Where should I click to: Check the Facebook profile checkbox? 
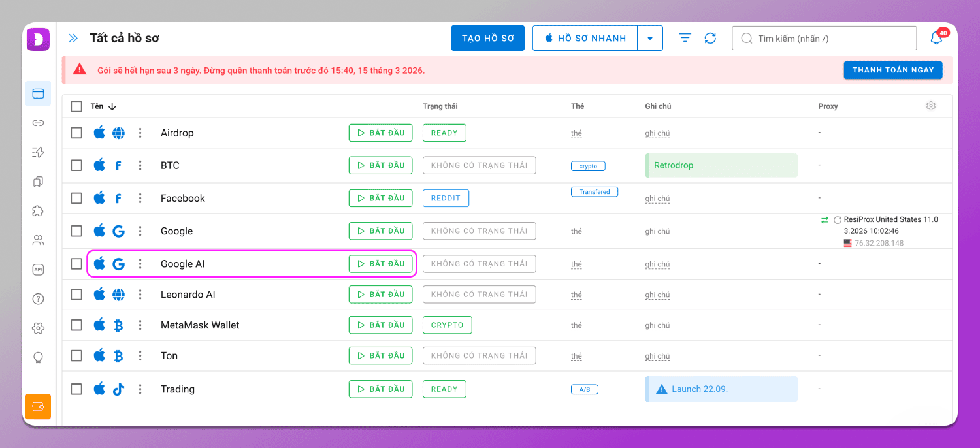76,199
